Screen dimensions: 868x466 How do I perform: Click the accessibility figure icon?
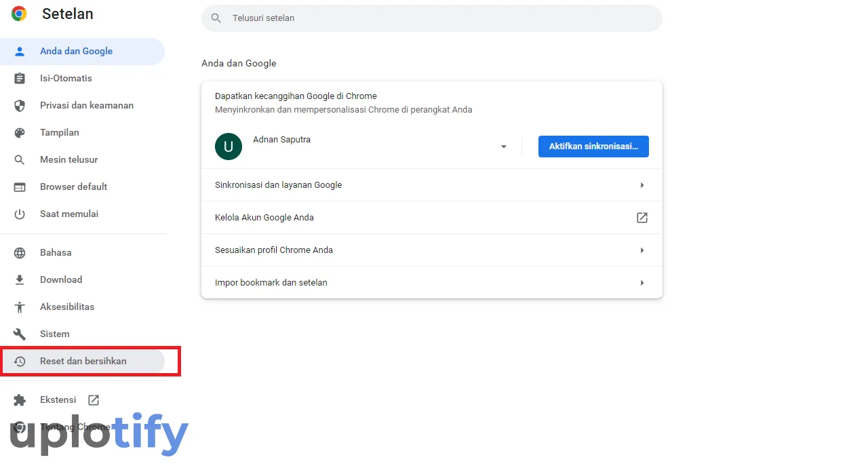coord(20,307)
